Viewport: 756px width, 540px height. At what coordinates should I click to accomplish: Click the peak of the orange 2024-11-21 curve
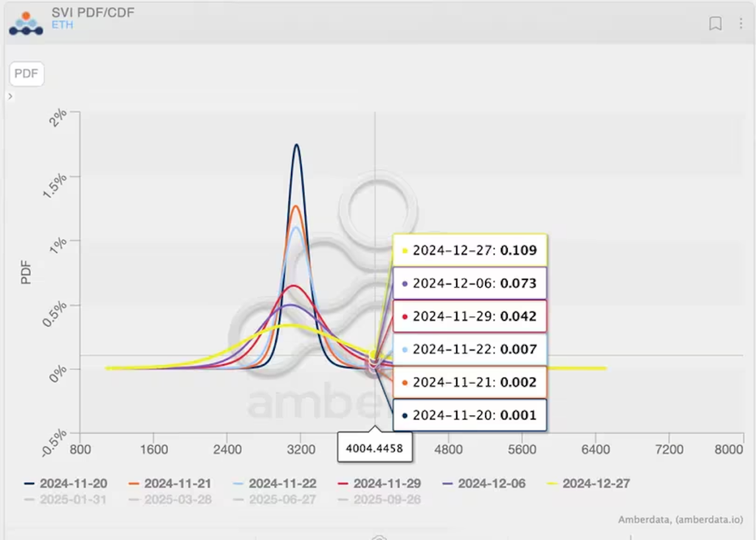point(295,206)
